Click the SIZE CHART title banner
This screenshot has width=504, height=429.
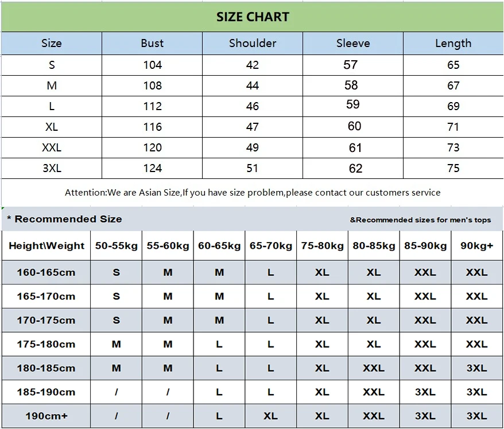coord(252,17)
